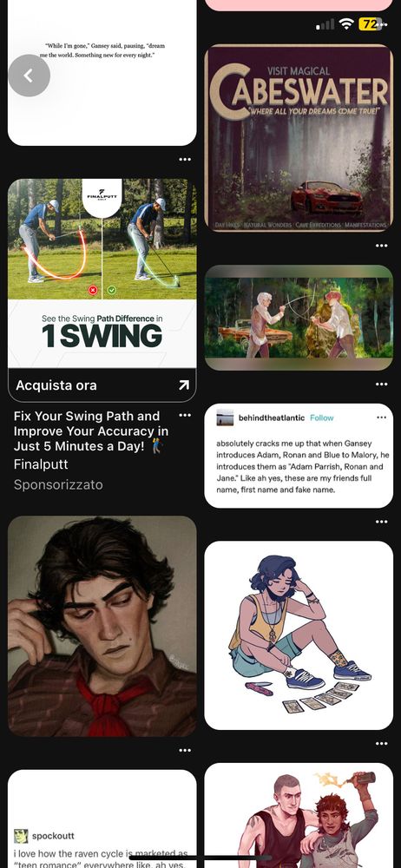Open more options for the fencing illustration pin

pos(382,384)
